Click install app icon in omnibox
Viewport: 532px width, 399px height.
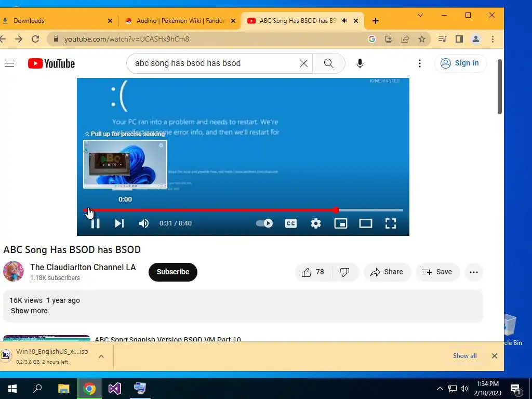tap(389, 39)
